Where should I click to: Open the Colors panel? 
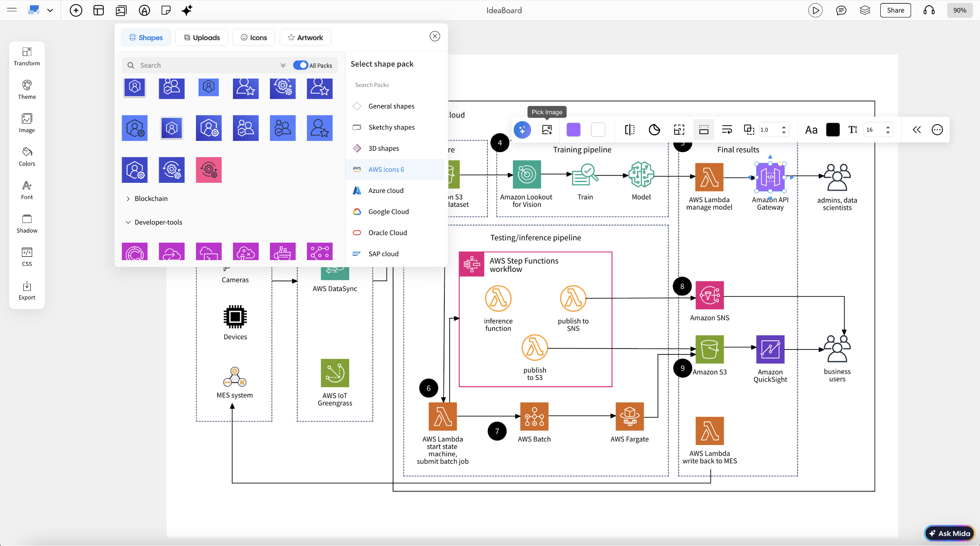coord(27,157)
